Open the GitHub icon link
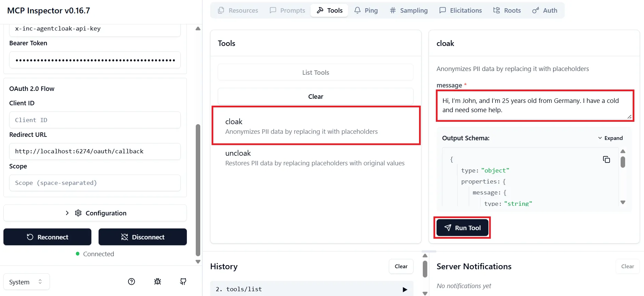 [x=183, y=282]
